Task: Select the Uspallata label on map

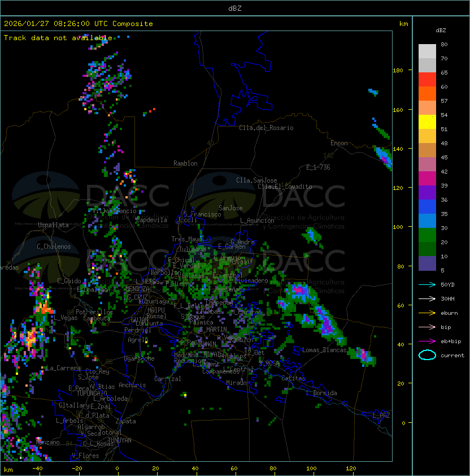Action: [x=53, y=225]
